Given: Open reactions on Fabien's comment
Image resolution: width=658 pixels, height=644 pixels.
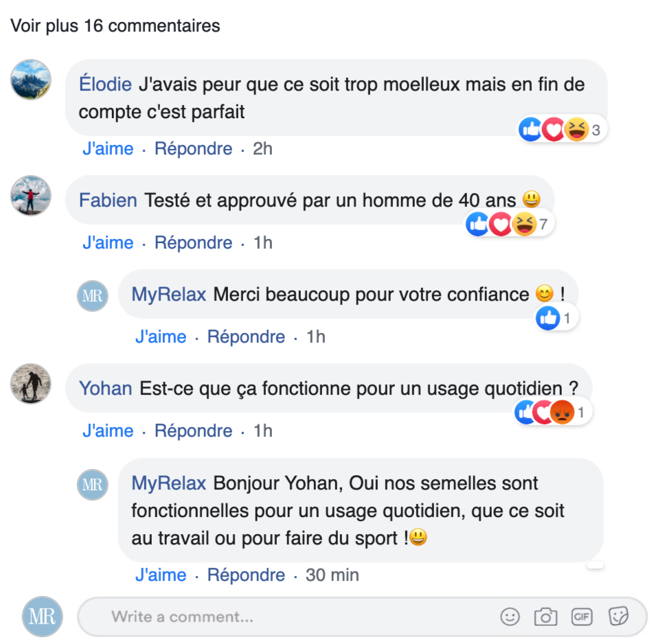Looking at the screenshot, I should [510, 224].
